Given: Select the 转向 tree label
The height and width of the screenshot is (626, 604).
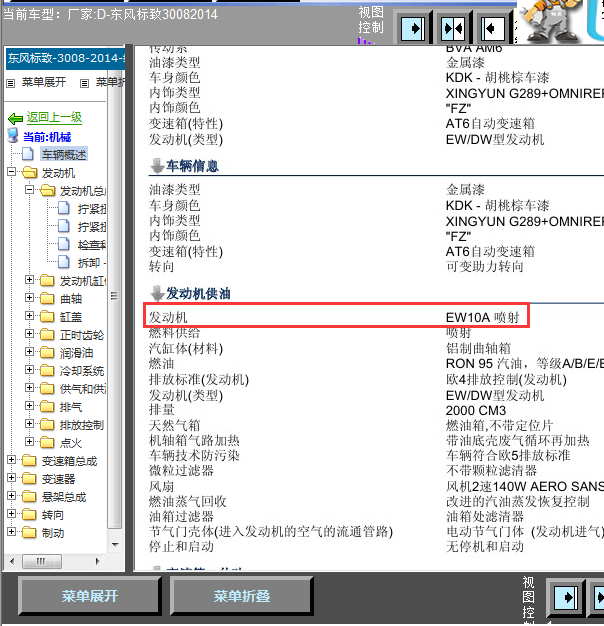Looking at the screenshot, I should click(53, 515).
